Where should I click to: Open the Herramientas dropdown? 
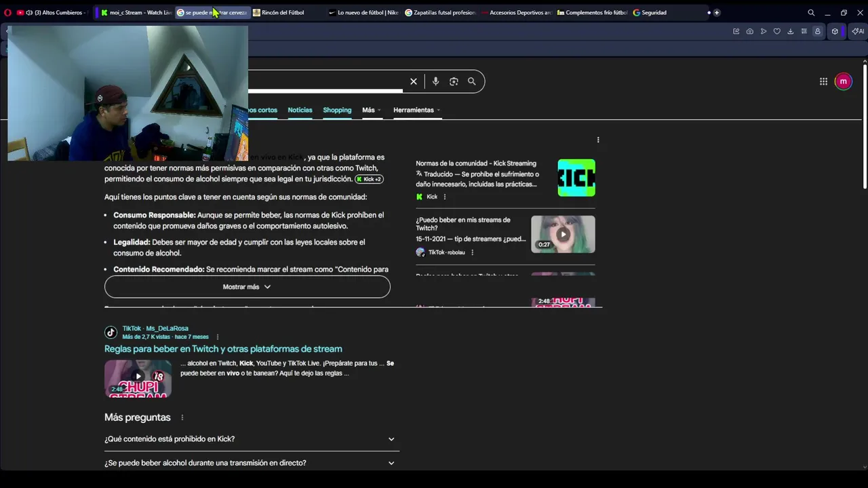416,110
